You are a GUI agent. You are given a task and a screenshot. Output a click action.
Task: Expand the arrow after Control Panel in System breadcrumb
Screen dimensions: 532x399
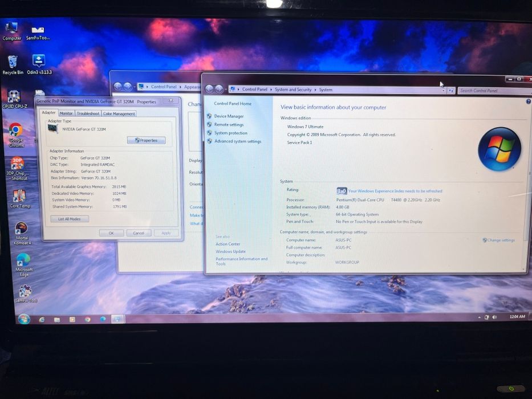[271, 89]
